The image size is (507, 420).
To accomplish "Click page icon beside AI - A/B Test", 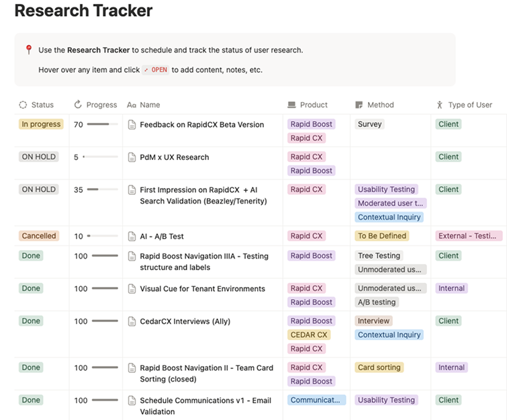I will [x=132, y=237].
